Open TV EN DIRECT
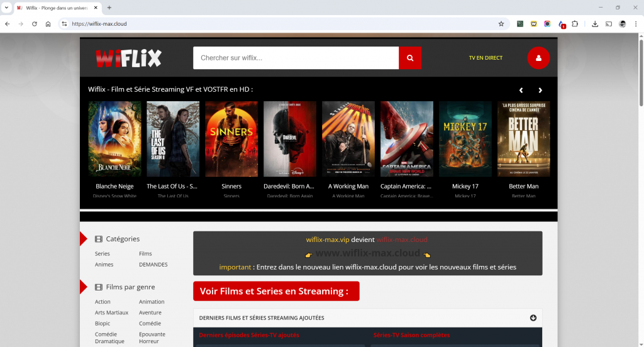 click(486, 58)
